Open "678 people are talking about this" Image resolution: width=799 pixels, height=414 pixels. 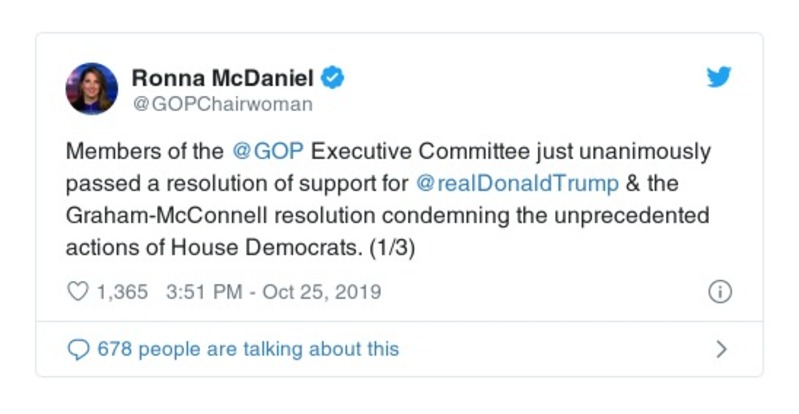(x=247, y=349)
